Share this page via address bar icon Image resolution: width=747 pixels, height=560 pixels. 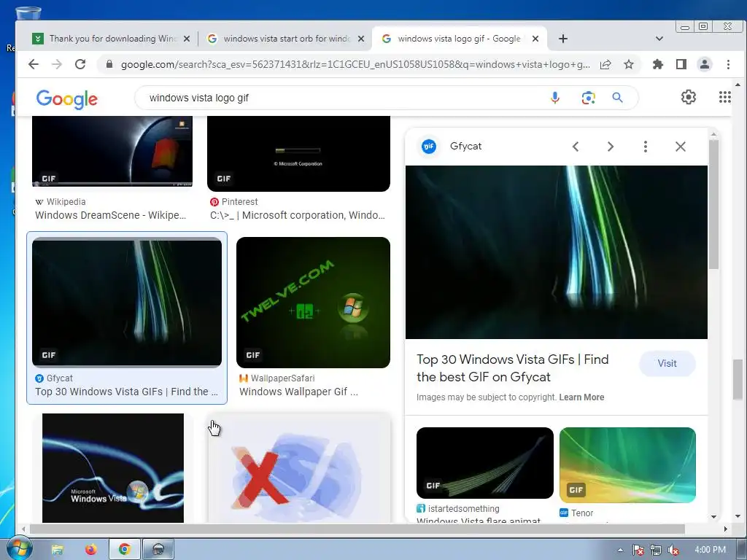[605, 64]
